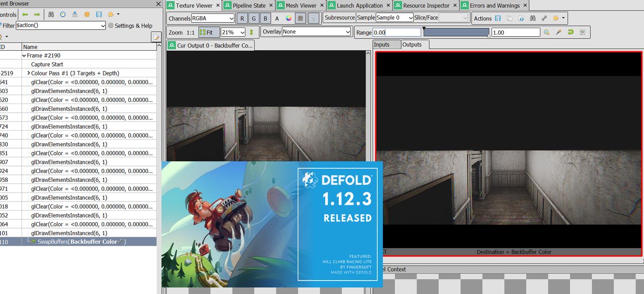The height and width of the screenshot is (294, 644).
Task: Switch to the Pipeline State tab
Action: coord(249,6)
